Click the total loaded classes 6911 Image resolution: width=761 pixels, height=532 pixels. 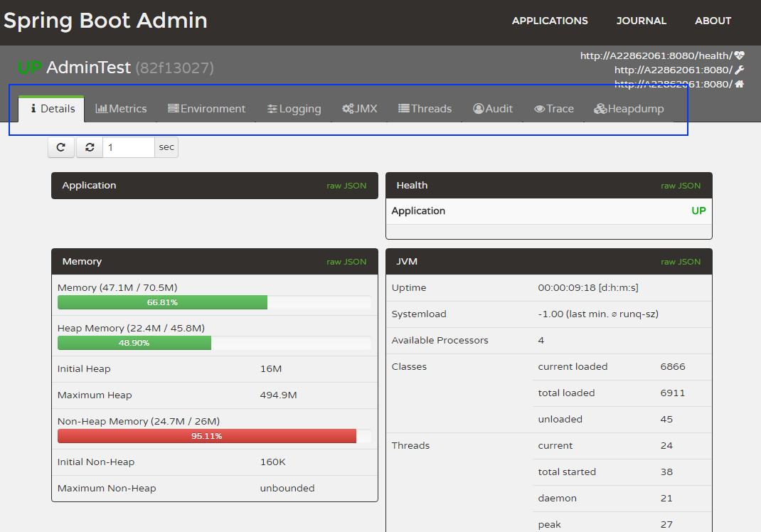click(x=673, y=393)
